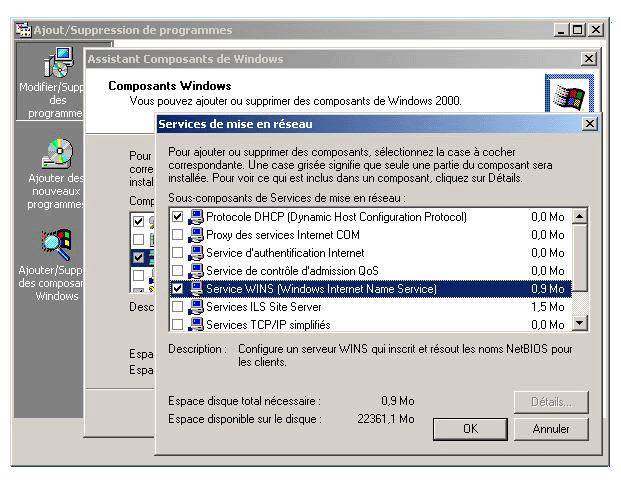Select the 'Service d'authentification Internet' row
The height and width of the screenshot is (487, 621).
(x=371, y=253)
